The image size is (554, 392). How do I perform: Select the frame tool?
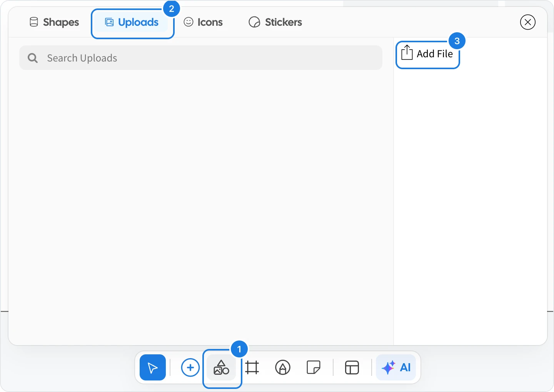pos(252,367)
